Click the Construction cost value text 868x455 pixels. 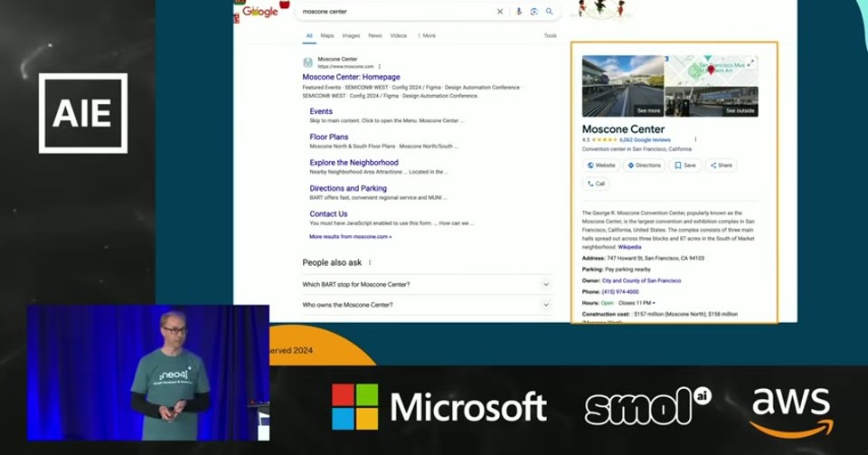click(685, 314)
